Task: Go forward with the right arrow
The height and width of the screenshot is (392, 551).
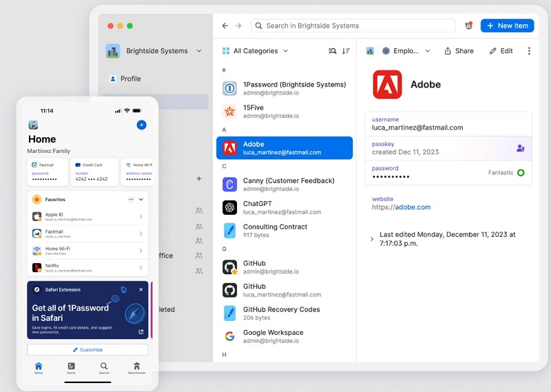Action: (238, 25)
